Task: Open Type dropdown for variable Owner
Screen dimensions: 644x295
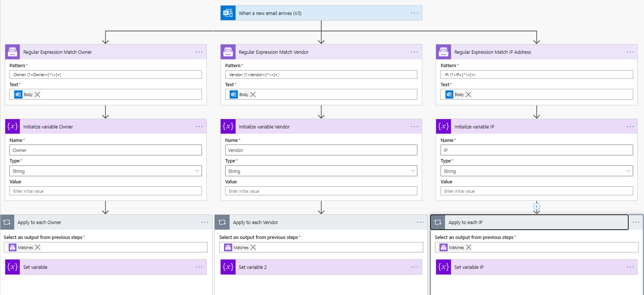Action: pos(197,171)
